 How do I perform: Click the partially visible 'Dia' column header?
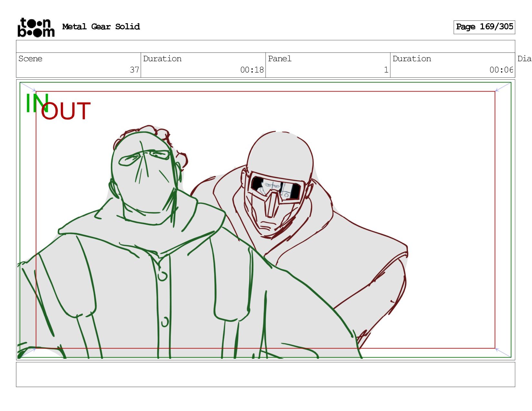(x=524, y=59)
